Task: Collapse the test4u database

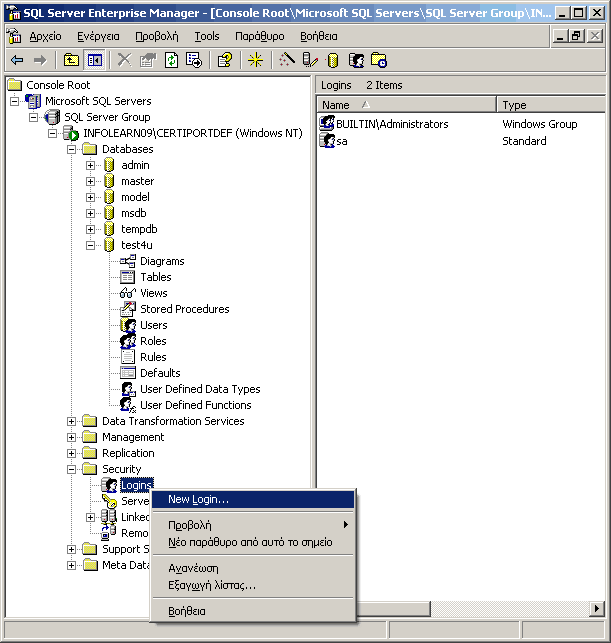Action: tap(91, 245)
